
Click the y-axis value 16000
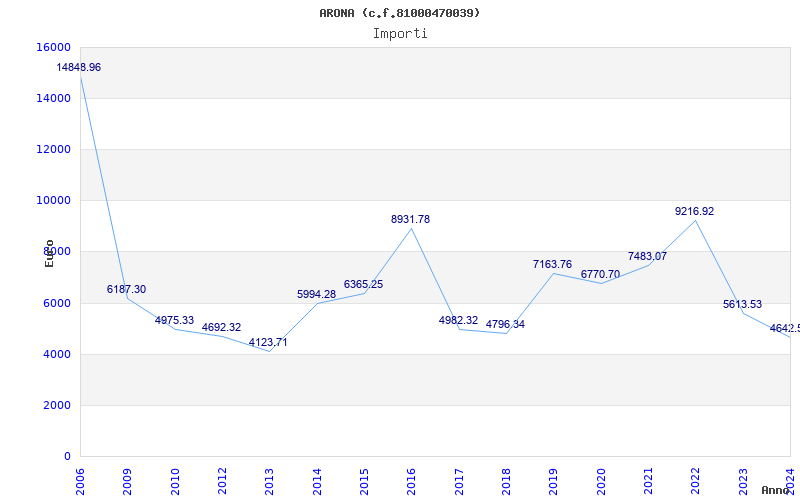[54, 47]
